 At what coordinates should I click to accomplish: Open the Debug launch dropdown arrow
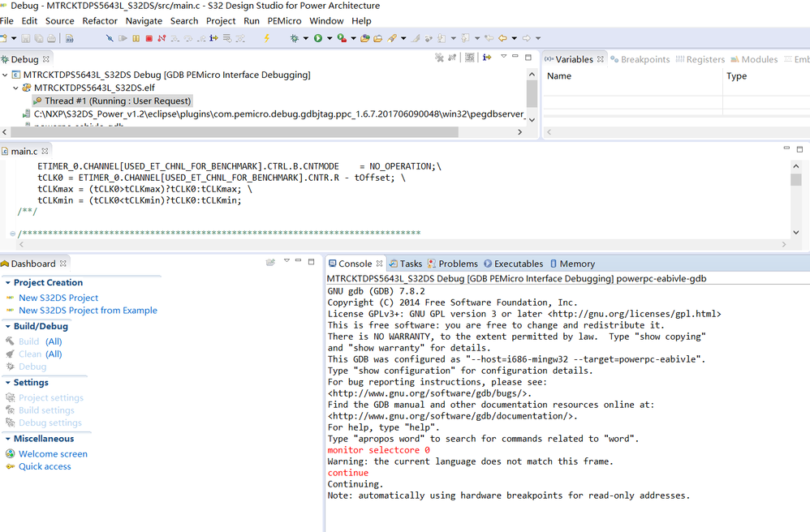306,38
